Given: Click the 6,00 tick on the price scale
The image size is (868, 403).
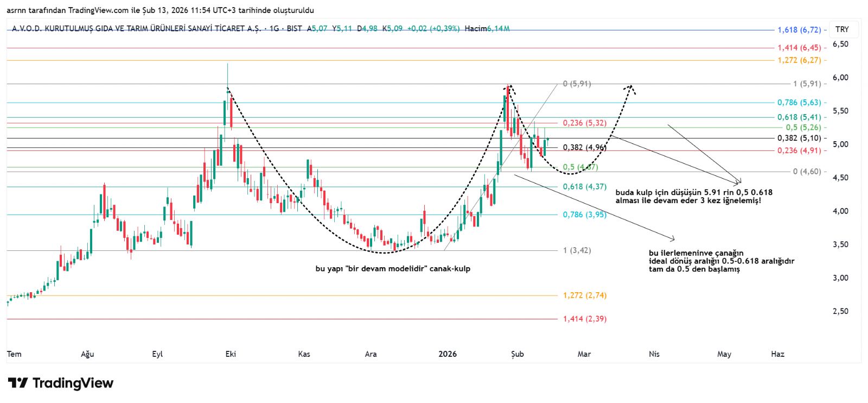Looking at the screenshot, I should click(x=840, y=78).
